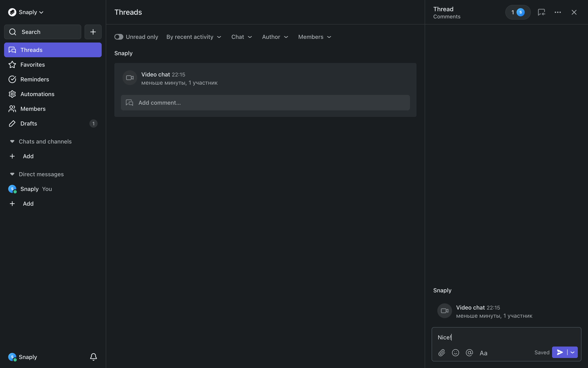Insert a mention with @ icon
This screenshot has height=368, width=588.
pos(469,353)
